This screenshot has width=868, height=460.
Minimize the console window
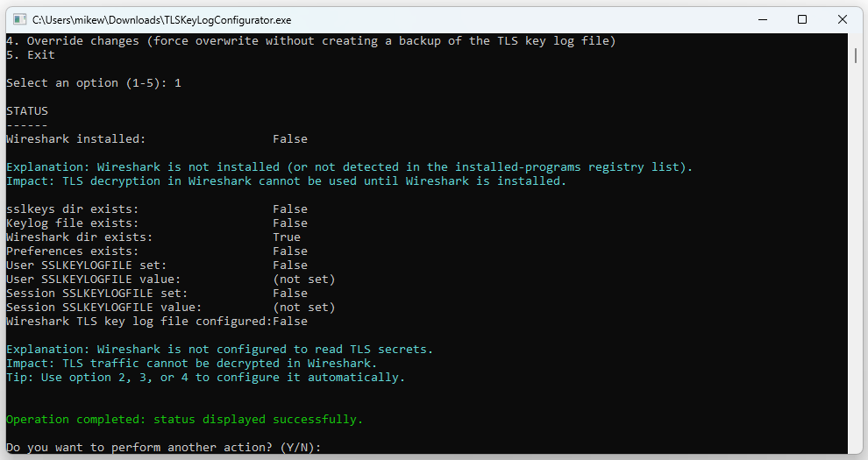point(761,19)
